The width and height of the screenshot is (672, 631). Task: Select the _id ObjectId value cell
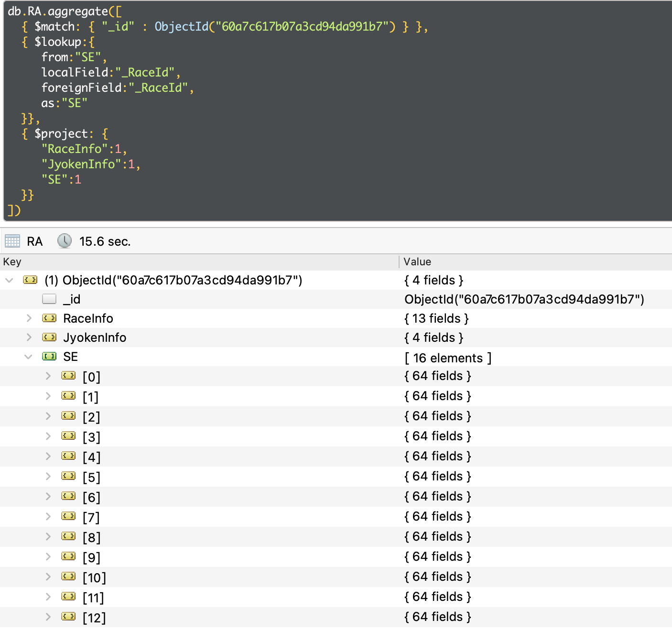tap(524, 299)
